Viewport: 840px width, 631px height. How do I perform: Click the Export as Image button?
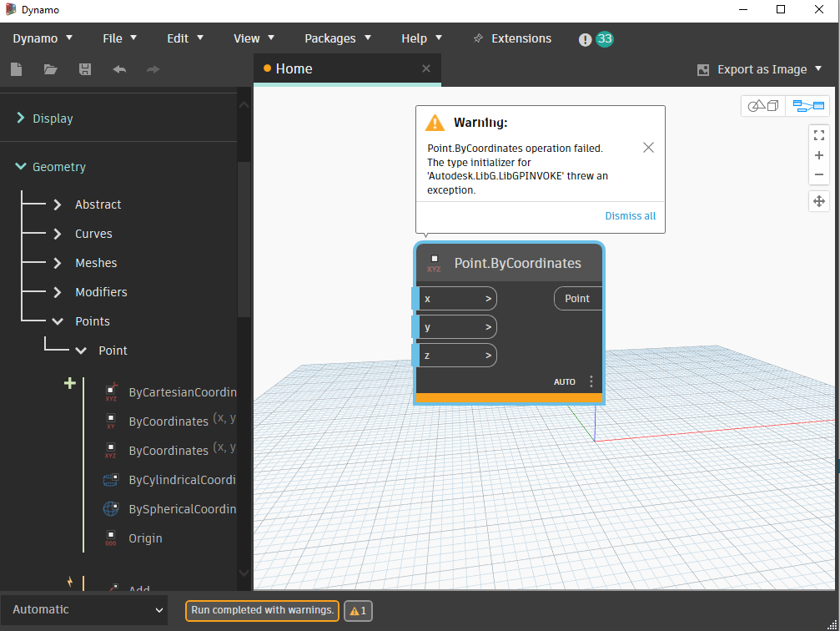coord(760,70)
